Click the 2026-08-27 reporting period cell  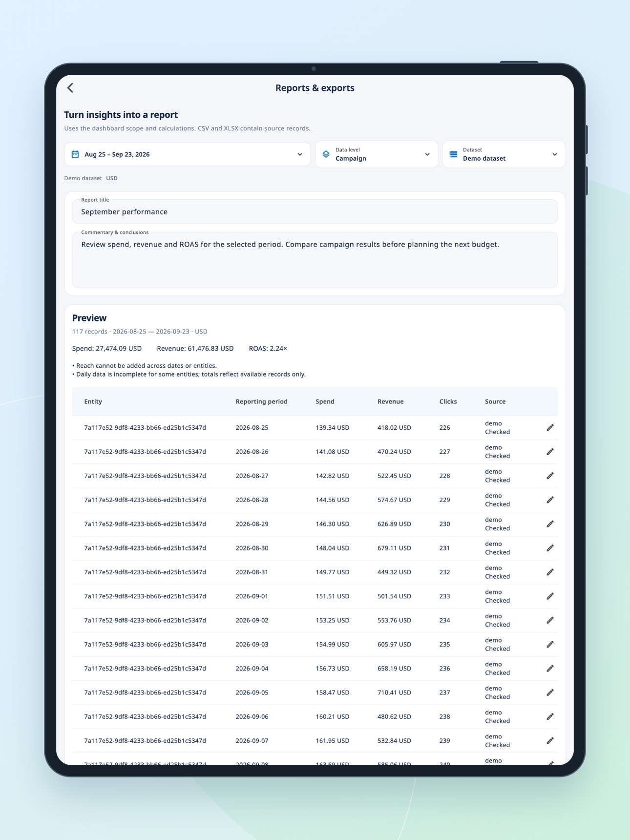coord(252,476)
